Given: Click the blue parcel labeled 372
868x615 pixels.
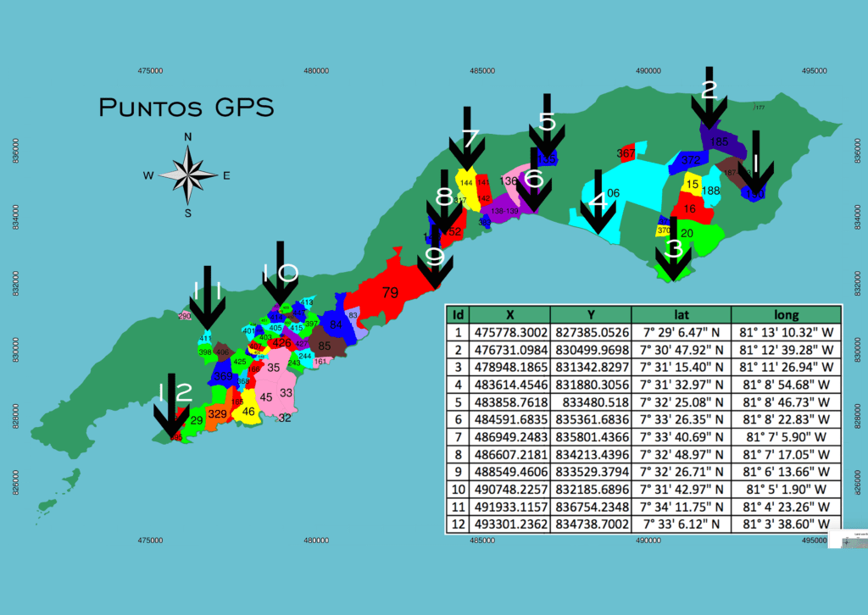Looking at the screenshot, I should point(690,160).
